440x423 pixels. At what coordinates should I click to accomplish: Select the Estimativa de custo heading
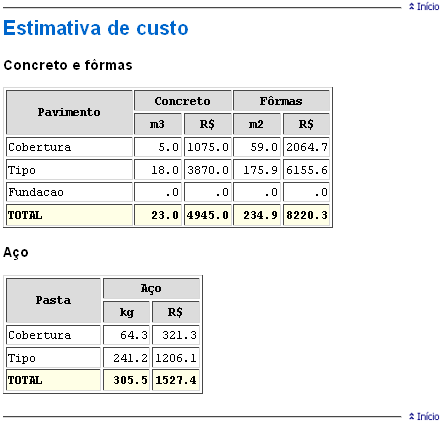[96, 28]
